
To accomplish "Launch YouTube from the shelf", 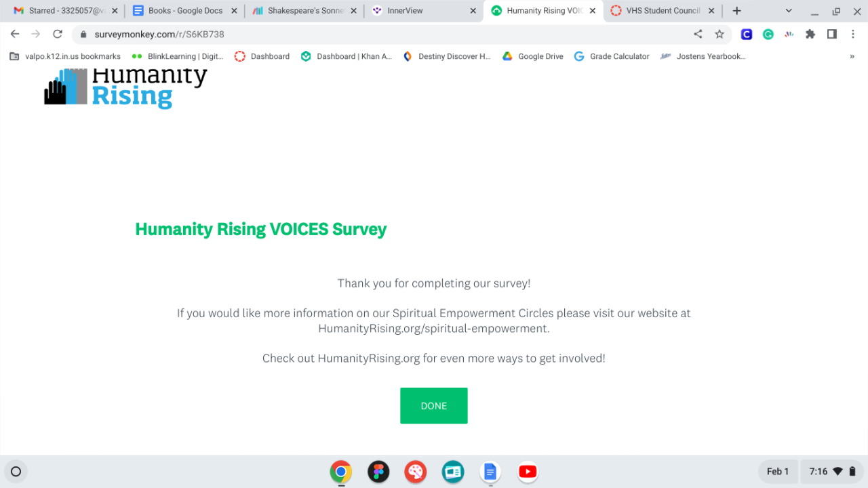I will pyautogui.click(x=528, y=472).
